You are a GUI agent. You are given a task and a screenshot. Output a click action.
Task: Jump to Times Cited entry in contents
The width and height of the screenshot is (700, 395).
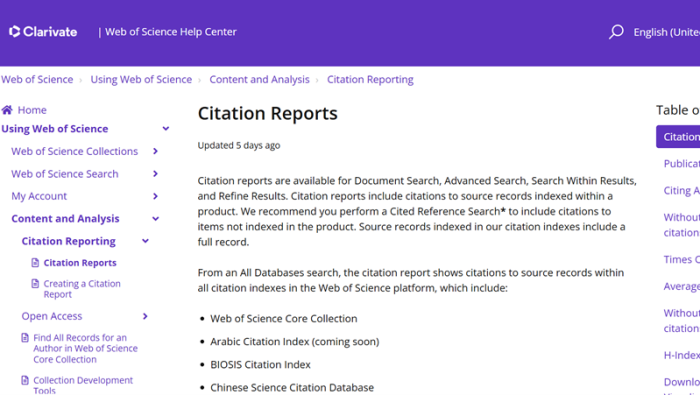coord(682,259)
